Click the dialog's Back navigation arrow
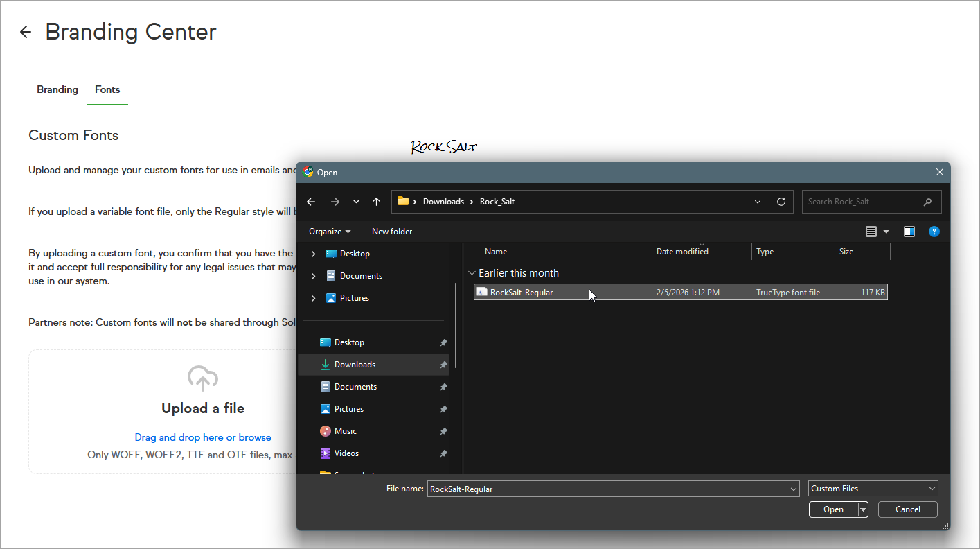 click(311, 202)
